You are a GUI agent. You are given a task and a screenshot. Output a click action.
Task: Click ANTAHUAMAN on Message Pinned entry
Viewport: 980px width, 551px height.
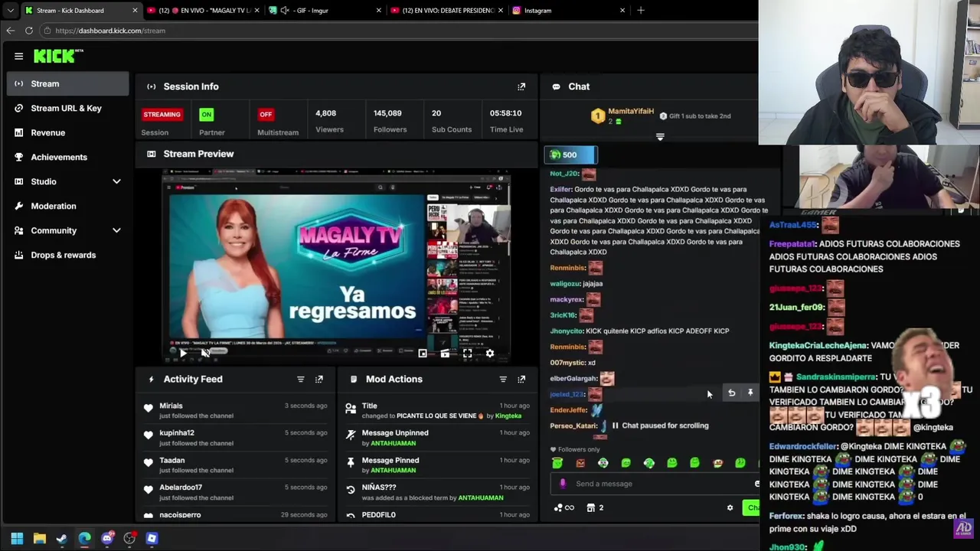pos(393,471)
